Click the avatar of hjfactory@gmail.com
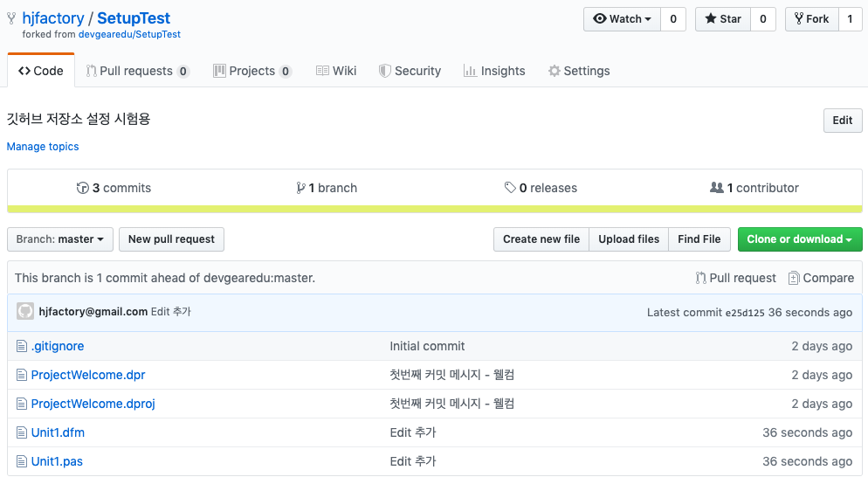Screen dimensions: 868x484 coord(25,311)
